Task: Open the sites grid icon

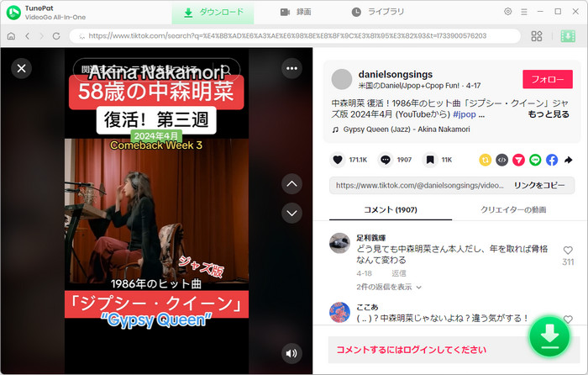Action: coord(537,36)
